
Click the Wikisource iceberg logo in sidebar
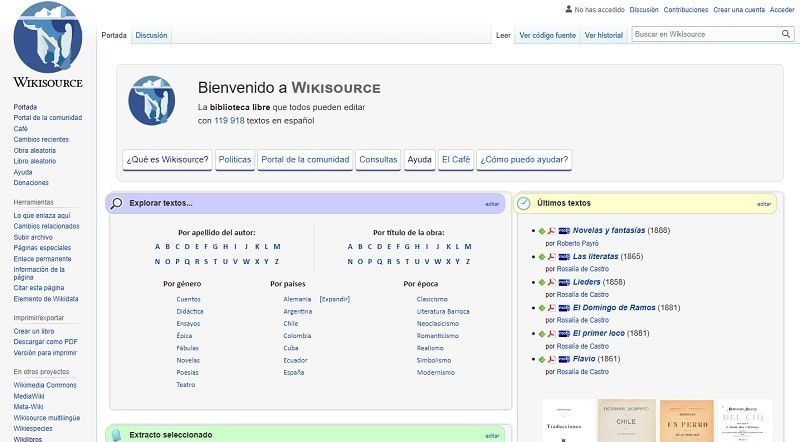tap(48, 38)
